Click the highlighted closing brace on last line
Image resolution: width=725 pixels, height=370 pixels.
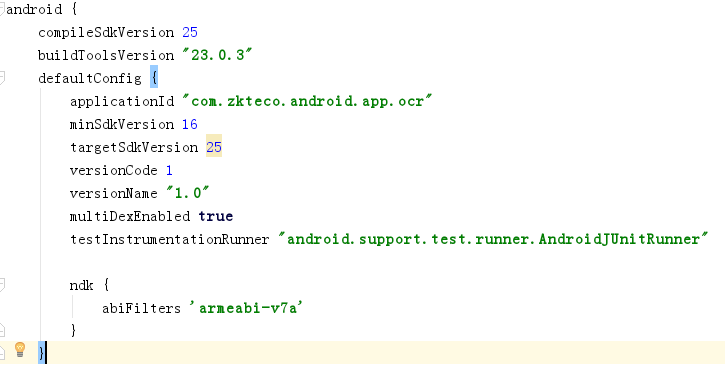[42, 353]
